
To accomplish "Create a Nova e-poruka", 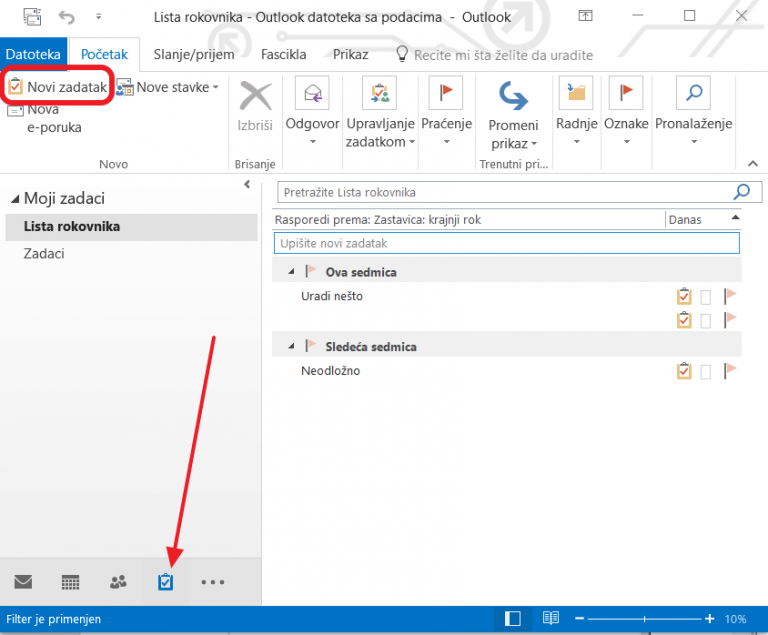I will click(45, 119).
